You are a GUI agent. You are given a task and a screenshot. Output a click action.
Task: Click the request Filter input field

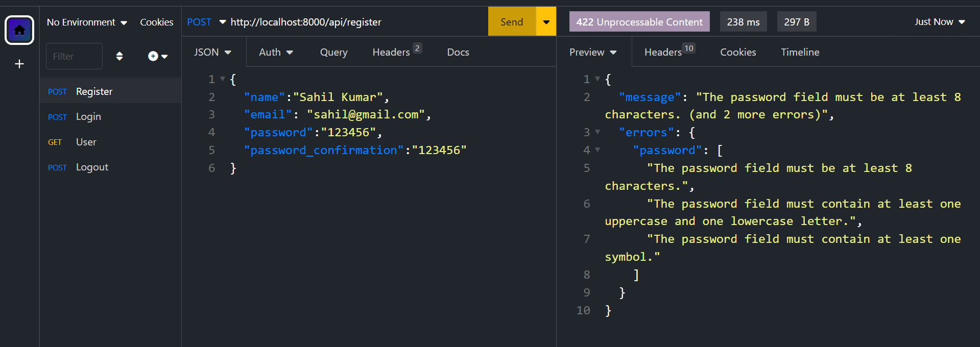(x=74, y=56)
